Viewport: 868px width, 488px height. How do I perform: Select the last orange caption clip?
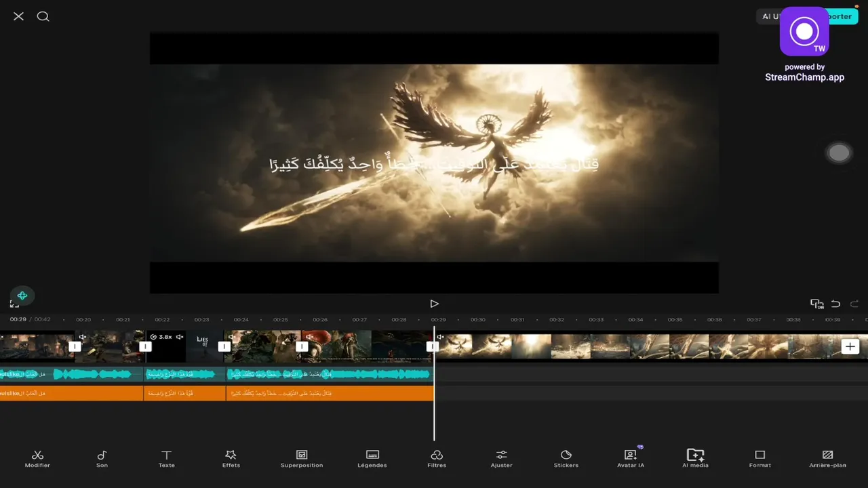coord(330,393)
